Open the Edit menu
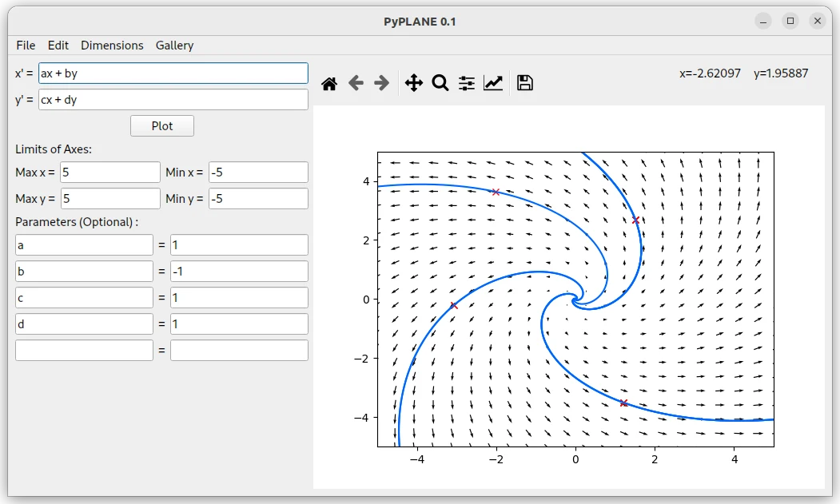Screen dimensions: 840x504 click(58, 46)
